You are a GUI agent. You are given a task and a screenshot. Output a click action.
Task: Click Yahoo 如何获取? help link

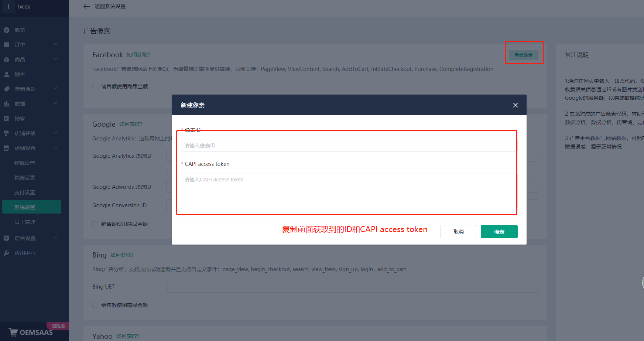tap(128, 336)
